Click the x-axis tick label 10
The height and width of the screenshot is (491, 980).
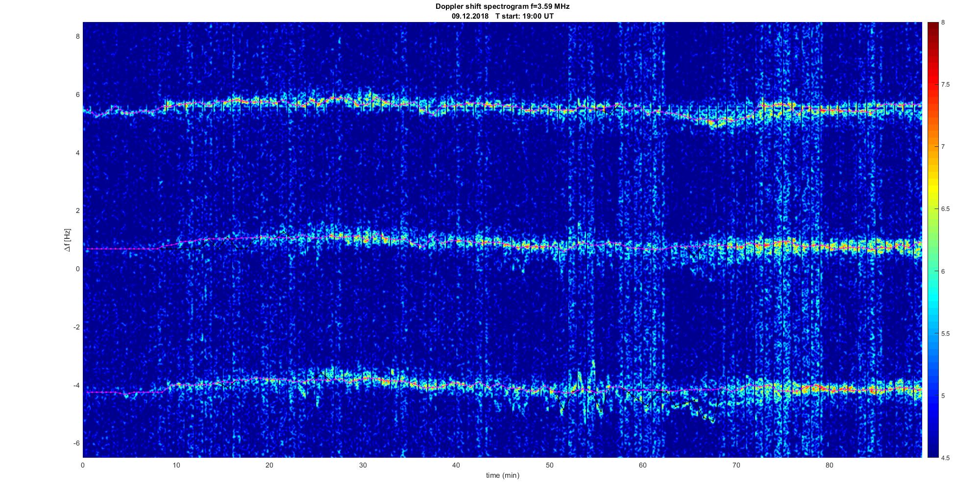point(176,465)
